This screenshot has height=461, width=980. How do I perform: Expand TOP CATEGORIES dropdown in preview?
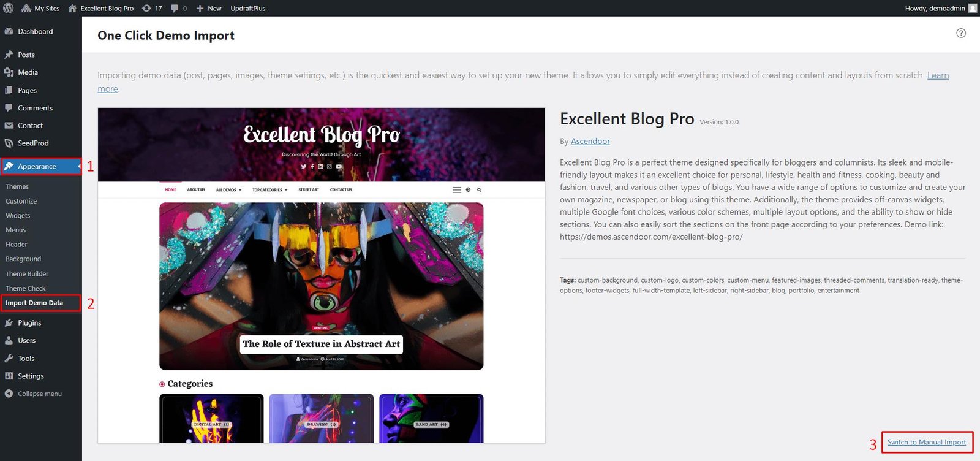pyautogui.click(x=270, y=190)
